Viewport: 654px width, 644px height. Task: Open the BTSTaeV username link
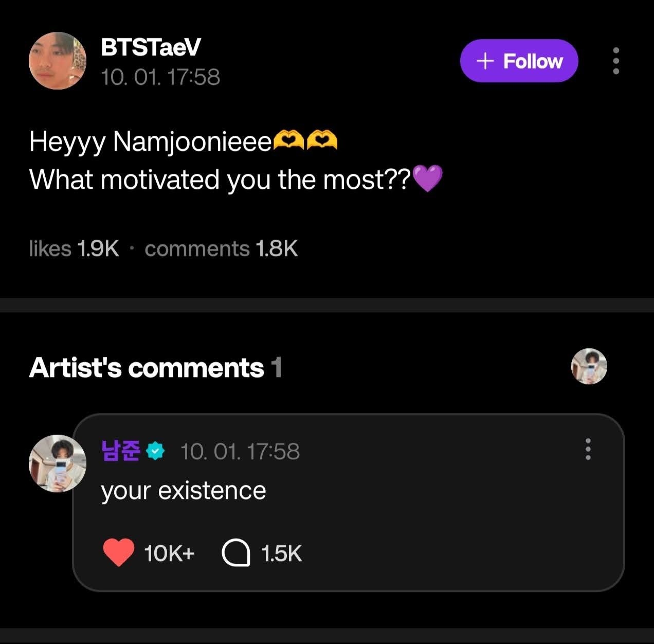[151, 47]
